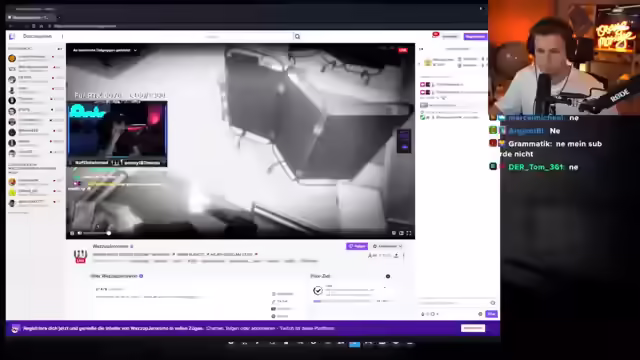Click the purple register button in header
The width and height of the screenshot is (640, 360).
[x=475, y=36]
